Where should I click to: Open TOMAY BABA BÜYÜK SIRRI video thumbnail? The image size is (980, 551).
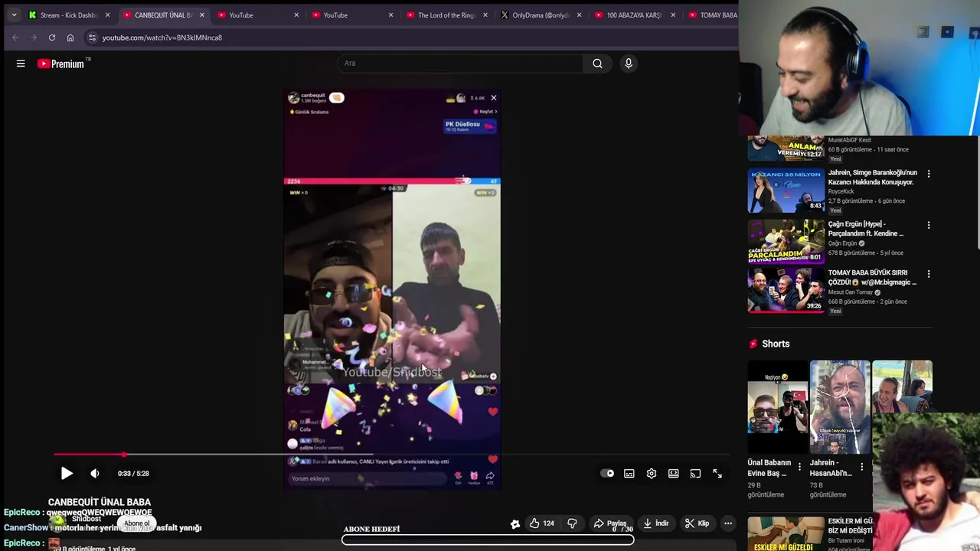(x=786, y=290)
